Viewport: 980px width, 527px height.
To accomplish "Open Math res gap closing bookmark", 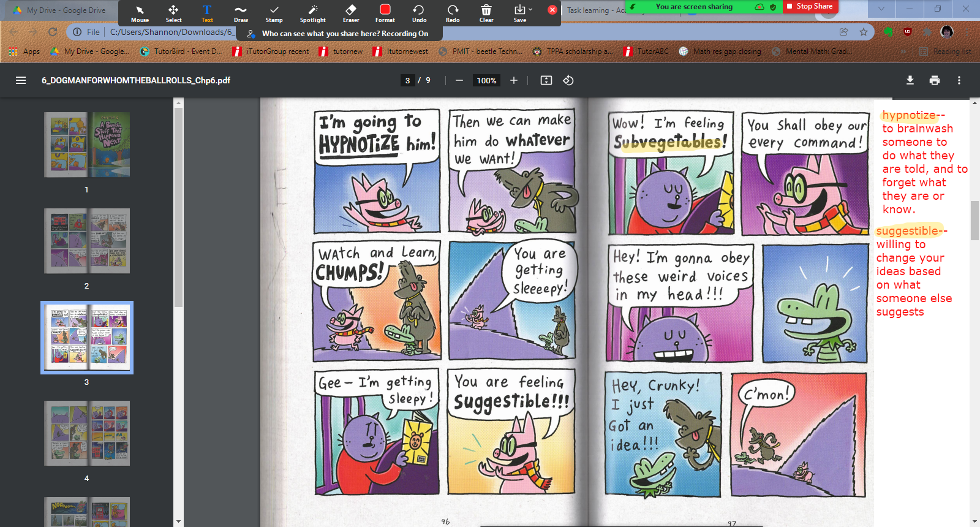I will point(720,51).
